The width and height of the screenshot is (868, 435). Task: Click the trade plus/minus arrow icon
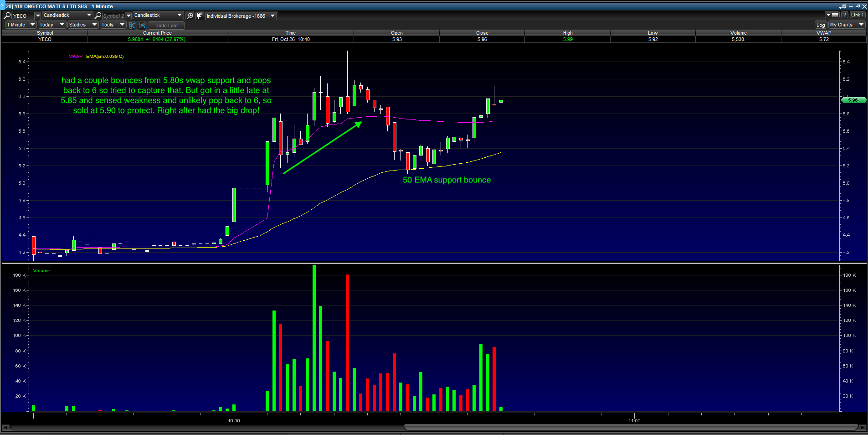(200, 16)
